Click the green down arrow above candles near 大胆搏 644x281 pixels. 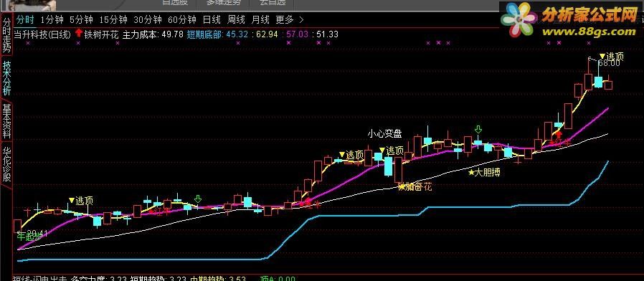click(478, 130)
